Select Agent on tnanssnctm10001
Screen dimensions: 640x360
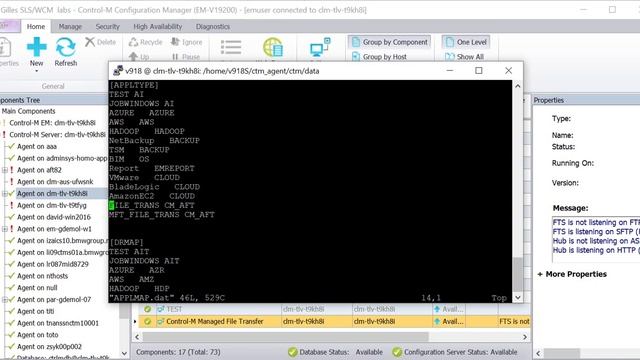click(x=58, y=323)
